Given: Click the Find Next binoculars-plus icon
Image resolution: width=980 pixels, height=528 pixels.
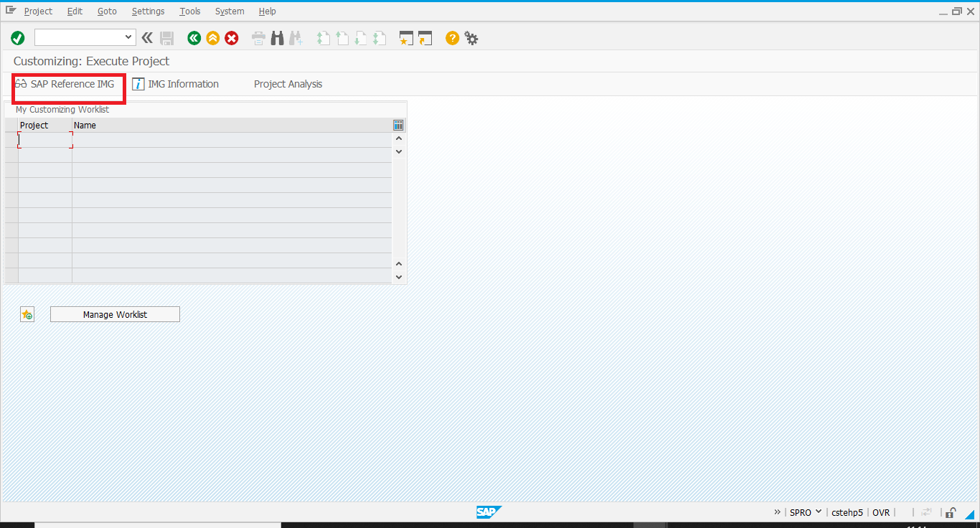Looking at the screenshot, I should [x=296, y=38].
